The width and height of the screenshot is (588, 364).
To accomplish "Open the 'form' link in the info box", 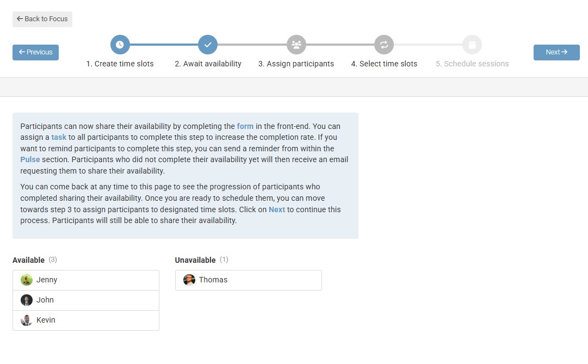I will click(x=245, y=126).
